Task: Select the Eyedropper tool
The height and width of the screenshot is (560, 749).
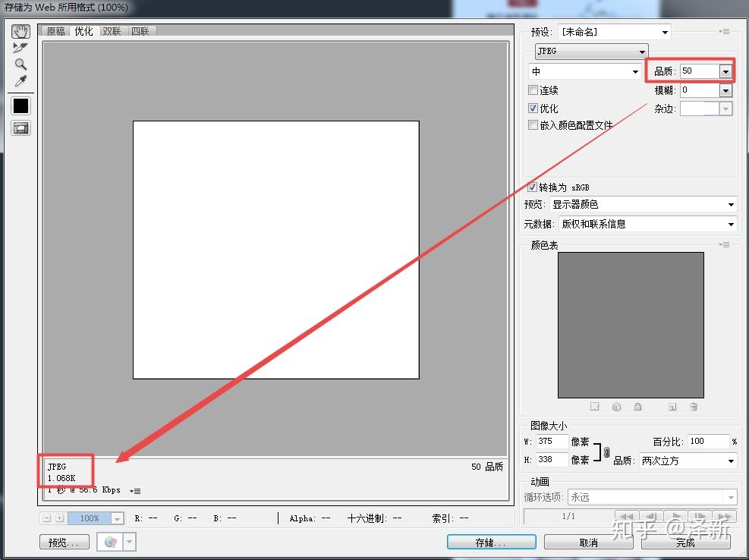Action: pos(20,80)
